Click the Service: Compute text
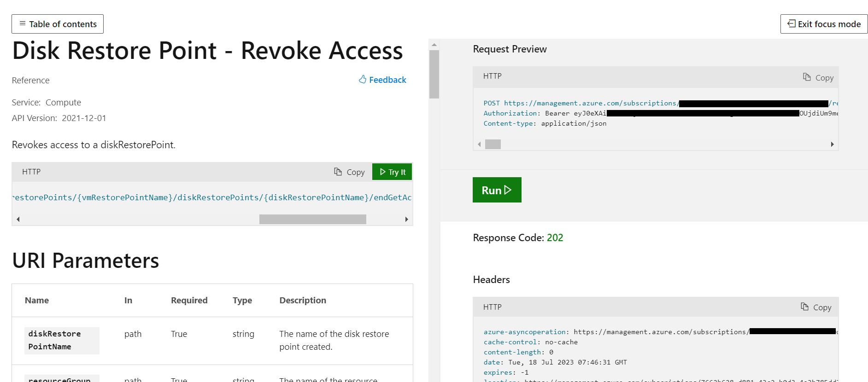868x382 pixels. click(x=47, y=102)
